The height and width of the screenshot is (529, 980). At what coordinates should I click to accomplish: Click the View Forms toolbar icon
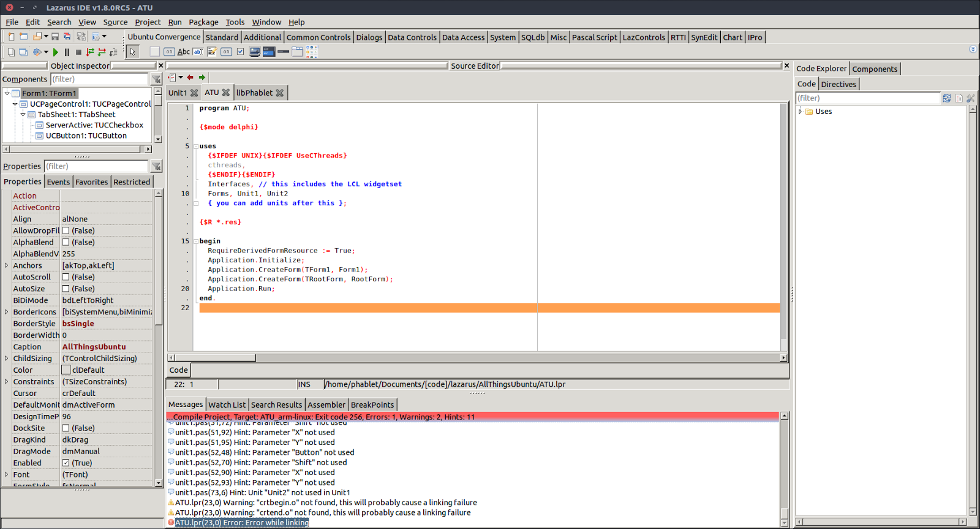(23, 52)
